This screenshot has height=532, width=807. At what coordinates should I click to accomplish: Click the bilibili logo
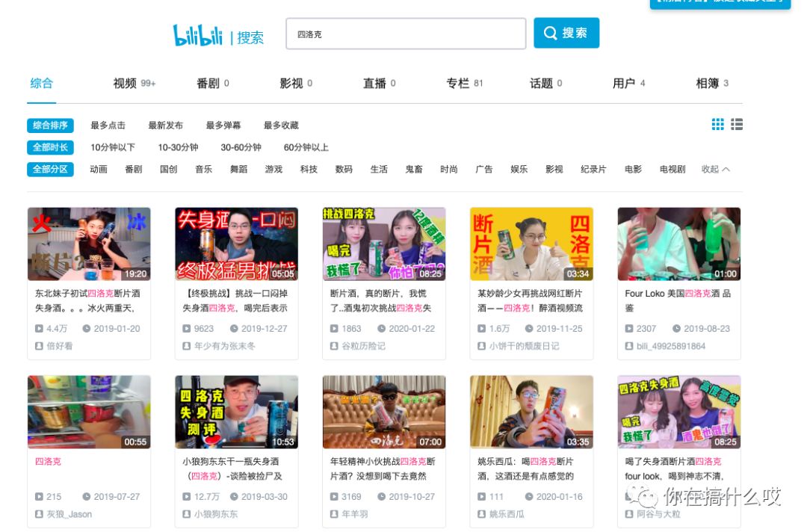click(197, 36)
